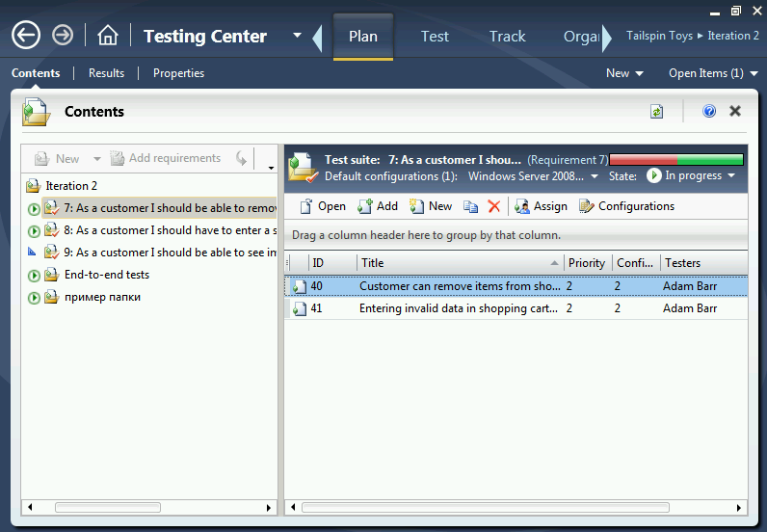The height and width of the screenshot is (532, 767).
Task: Open the Home icon
Action: point(108,36)
